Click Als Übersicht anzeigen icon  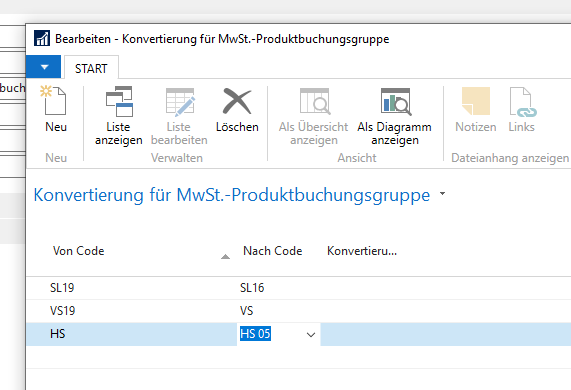tap(315, 101)
